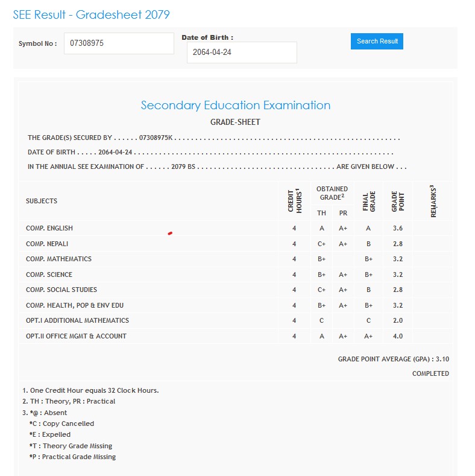Click the REMARKS column header

click(x=433, y=201)
